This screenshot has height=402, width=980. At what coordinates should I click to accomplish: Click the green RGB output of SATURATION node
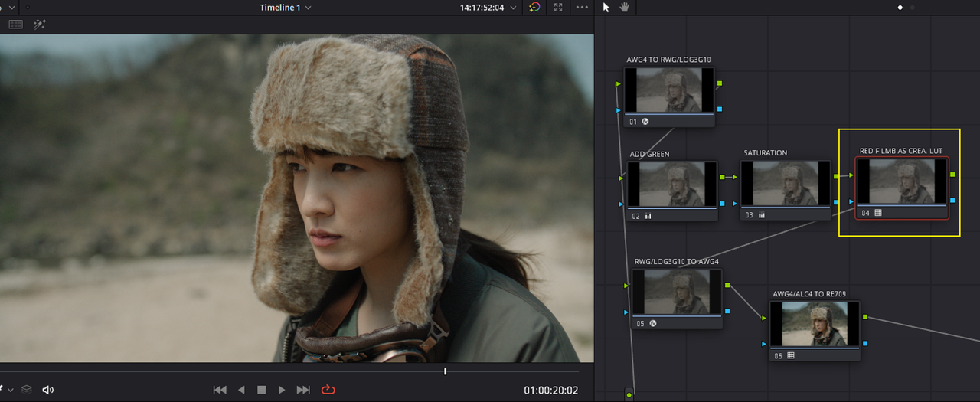click(x=837, y=177)
